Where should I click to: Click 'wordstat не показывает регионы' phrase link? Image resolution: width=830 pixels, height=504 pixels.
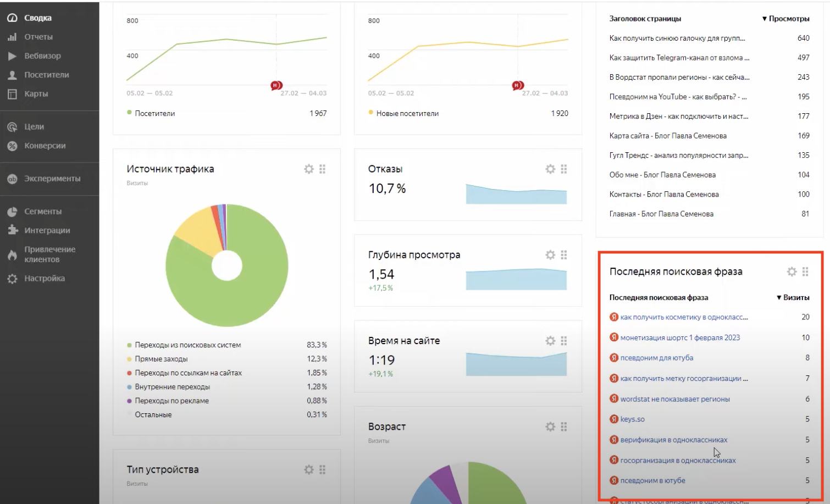tap(674, 399)
